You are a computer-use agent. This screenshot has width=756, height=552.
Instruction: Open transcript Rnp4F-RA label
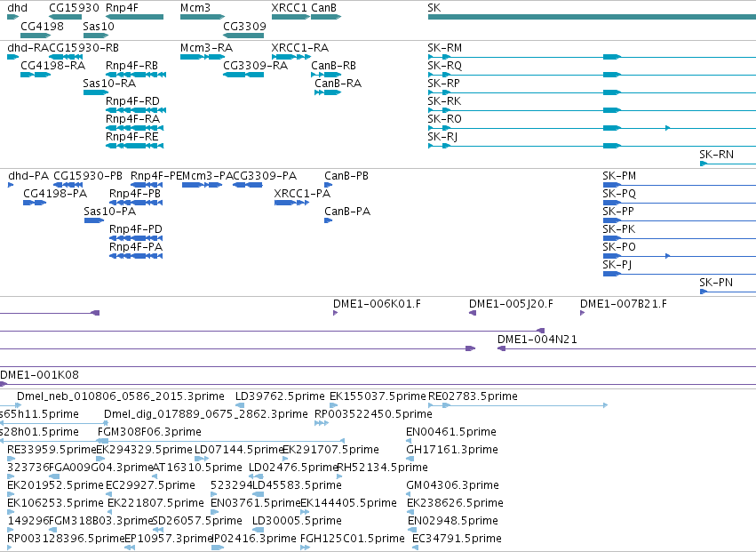click(132, 119)
